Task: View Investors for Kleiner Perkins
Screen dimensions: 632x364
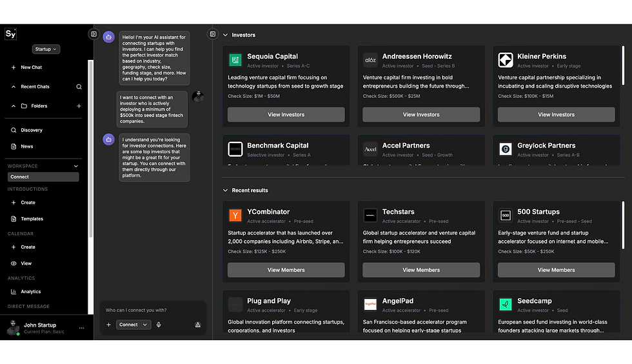Action: pos(556,115)
